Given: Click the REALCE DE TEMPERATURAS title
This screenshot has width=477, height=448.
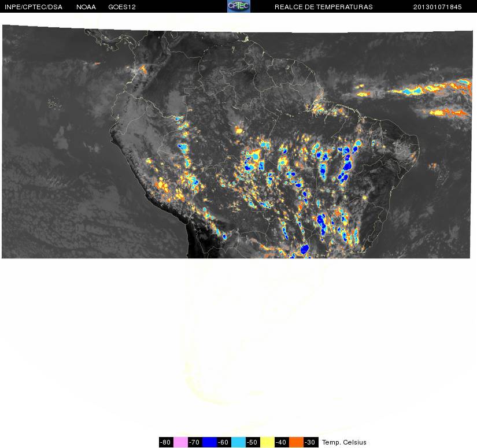Looking at the screenshot, I should (x=324, y=7).
